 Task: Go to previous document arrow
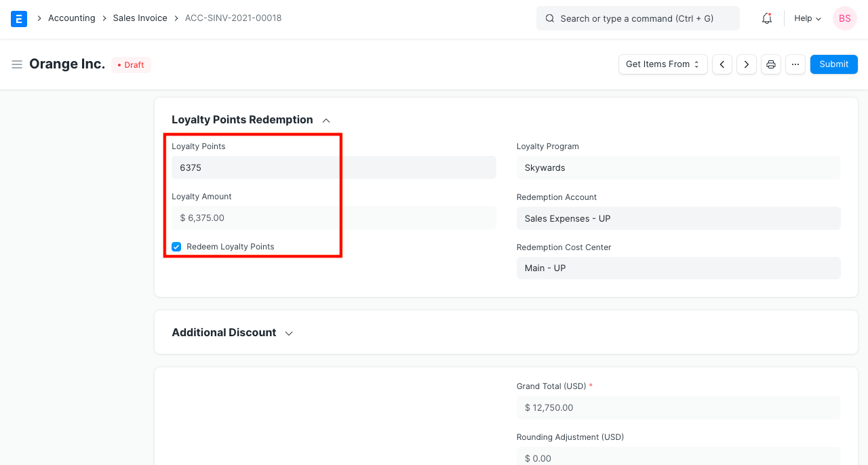click(722, 64)
